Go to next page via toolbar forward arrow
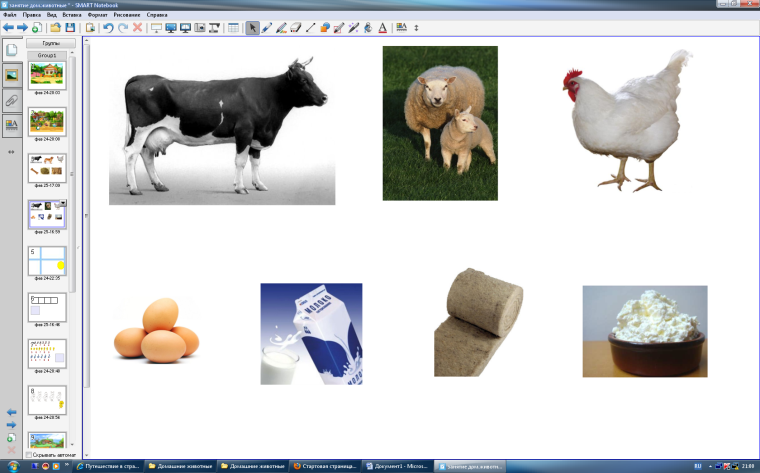The width and height of the screenshot is (760, 473). [22, 28]
